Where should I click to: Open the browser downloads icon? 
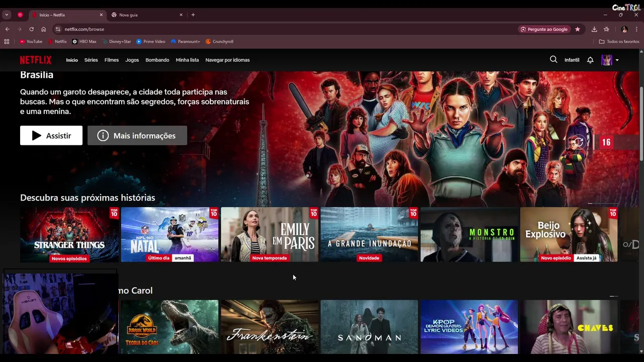(594, 29)
